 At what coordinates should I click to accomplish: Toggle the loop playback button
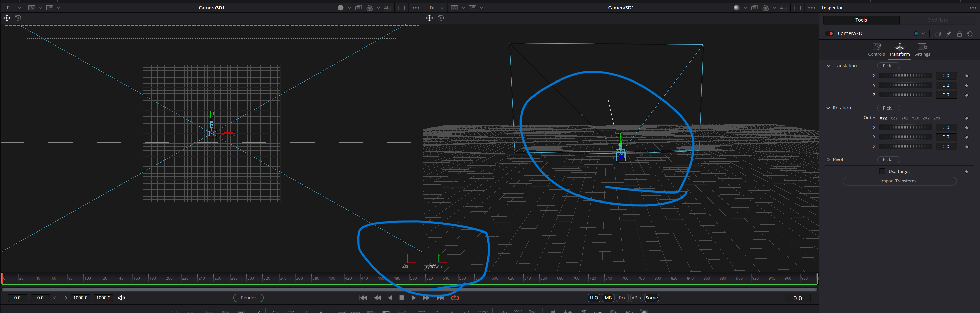click(x=455, y=298)
